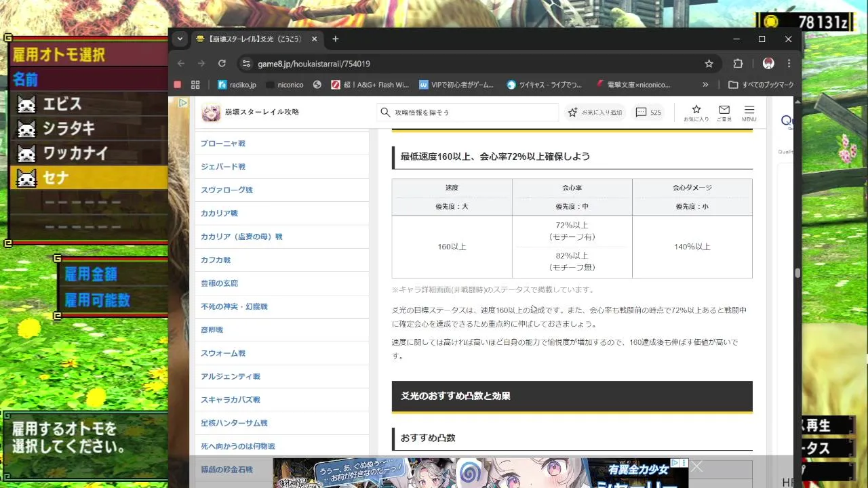This screenshot has width=868, height=488.
Task: Open the すべてのブックマーク folder
Action: pyautogui.click(x=761, y=85)
